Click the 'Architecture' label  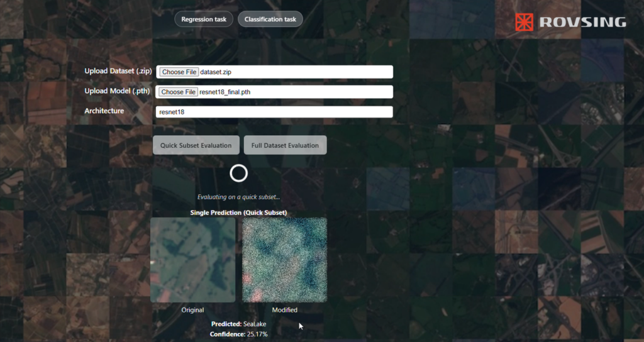point(104,111)
